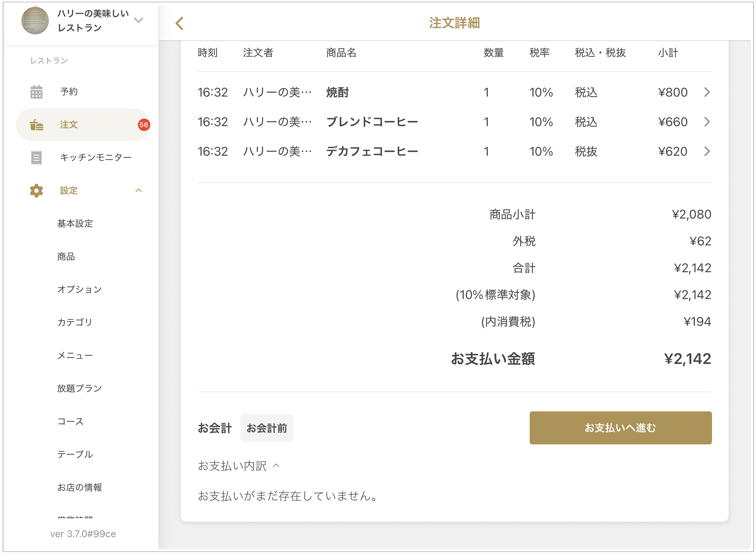
Task: Click the 注文 food basket icon
Action: 36,125
